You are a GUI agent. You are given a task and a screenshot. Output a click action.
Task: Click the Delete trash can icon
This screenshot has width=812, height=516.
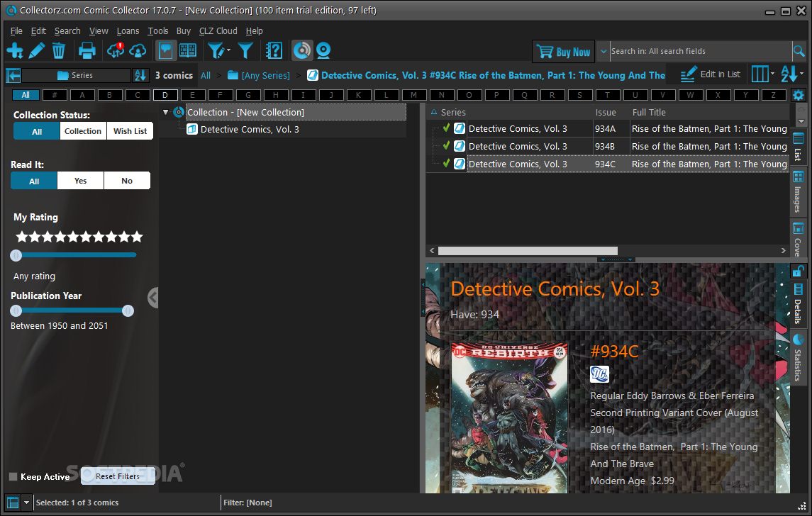pyautogui.click(x=59, y=51)
